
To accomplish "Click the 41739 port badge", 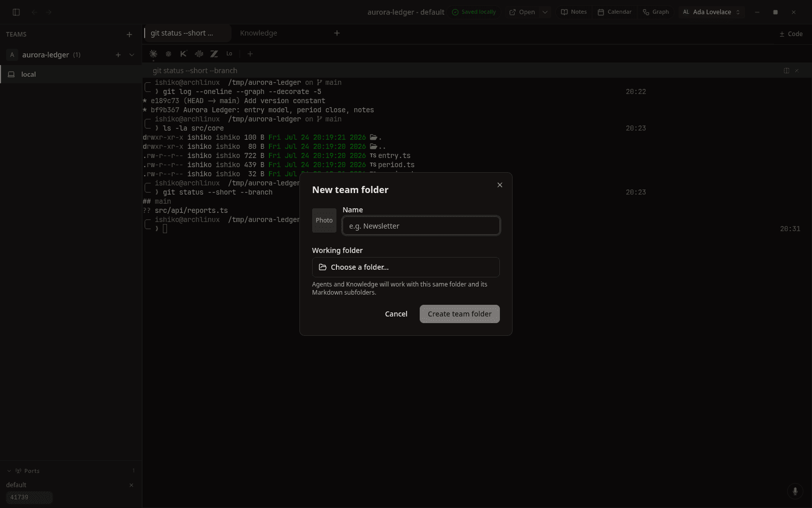I will 29,497.
